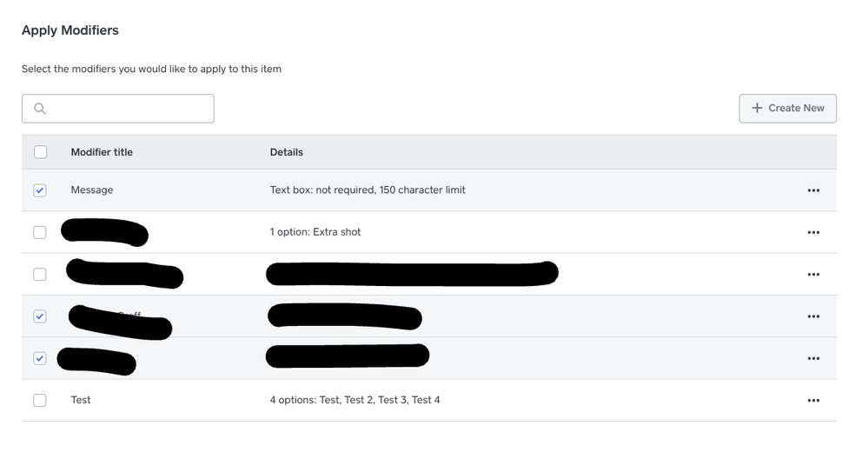The image size is (868, 459).
Task: Open ellipsis menu of row directly above Test
Action: point(813,358)
